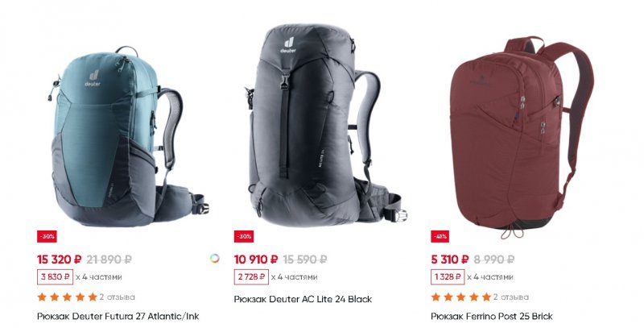Screen dimensions: 644x328
Task: Click the 10 910 ₽ sale price
Action: tap(256, 259)
